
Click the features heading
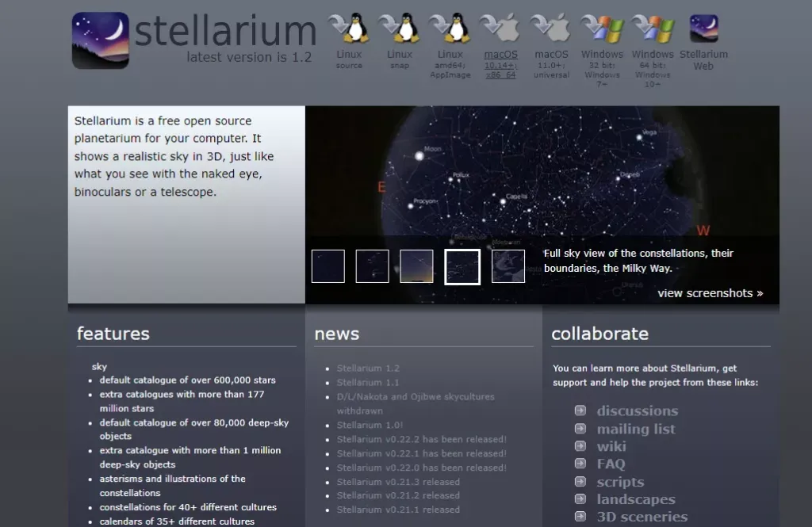pyautogui.click(x=113, y=334)
